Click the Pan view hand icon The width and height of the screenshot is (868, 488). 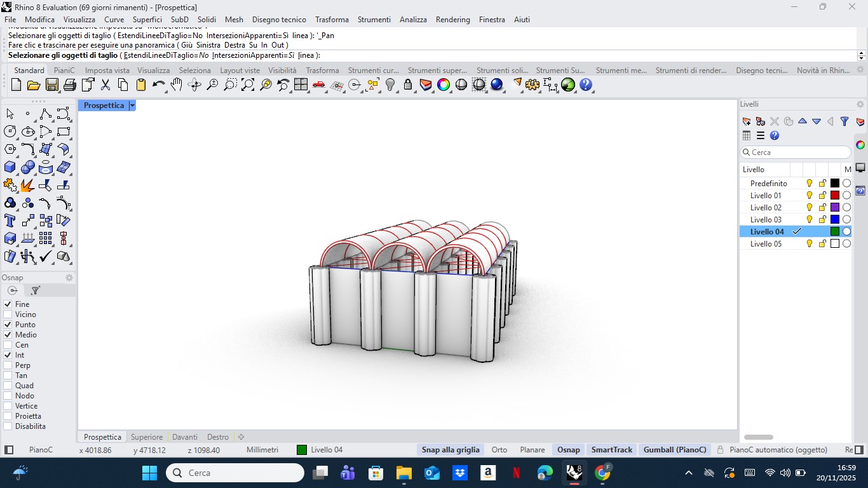(x=176, y=85)
